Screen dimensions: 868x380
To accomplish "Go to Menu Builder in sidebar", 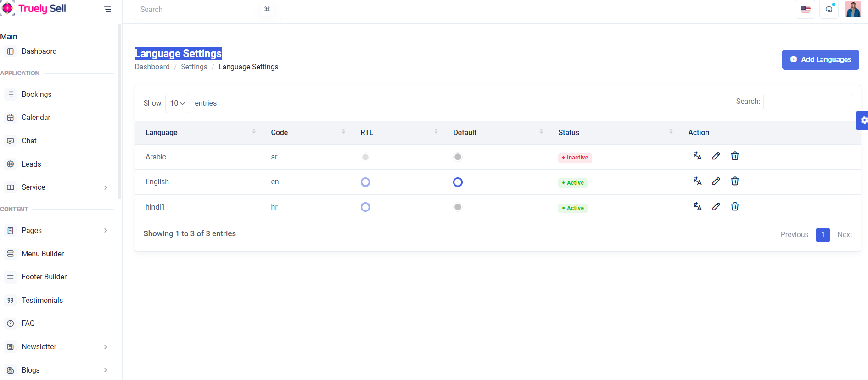I will point(43,254).
